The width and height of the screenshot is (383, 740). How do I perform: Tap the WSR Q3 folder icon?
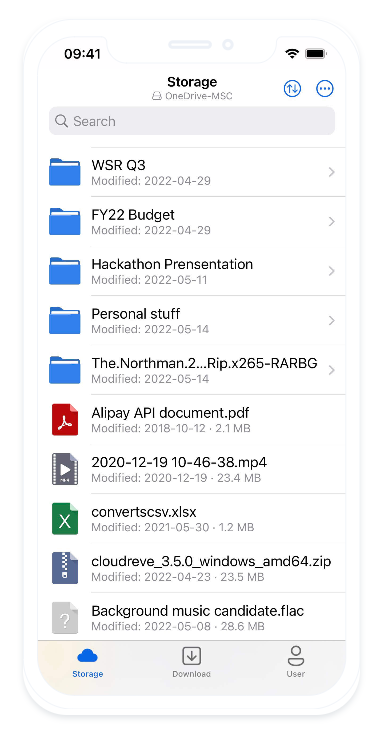pyautogui.click(x=65, y=172)
